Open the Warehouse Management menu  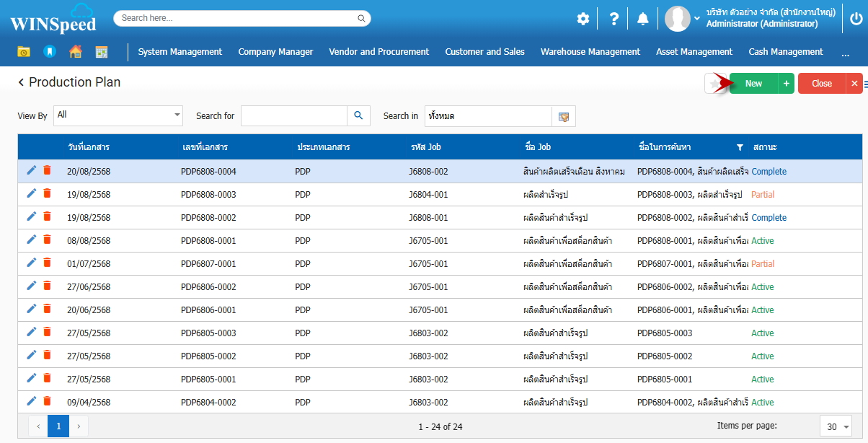click(x=590, y=52)
